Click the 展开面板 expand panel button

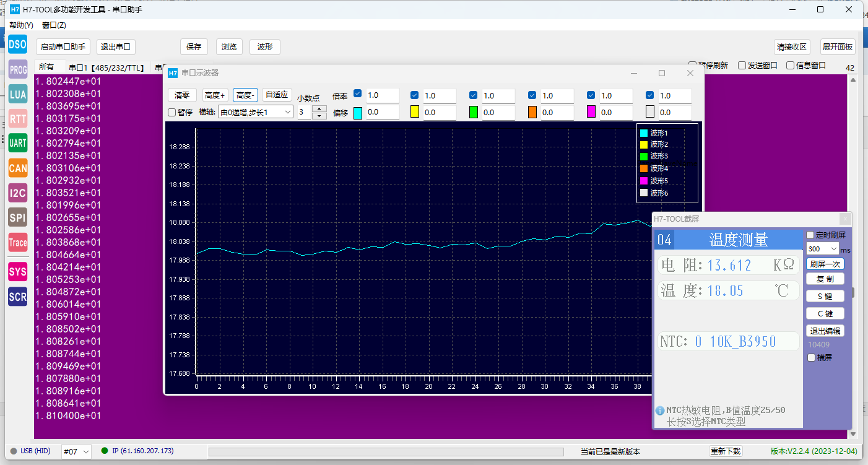coord(838,47)
